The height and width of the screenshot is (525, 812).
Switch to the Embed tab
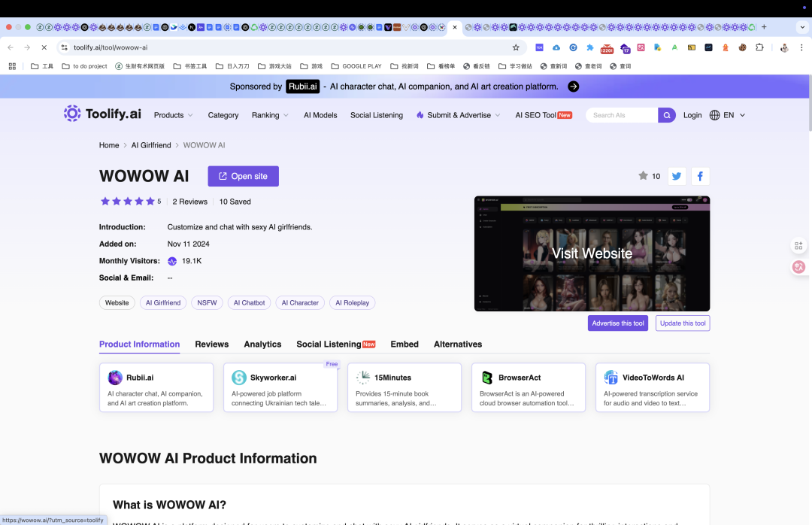[x=404, y=344]
